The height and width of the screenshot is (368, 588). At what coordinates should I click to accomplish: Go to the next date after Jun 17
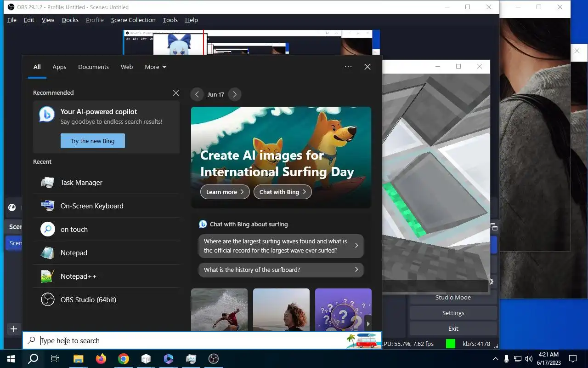point(235,94)
